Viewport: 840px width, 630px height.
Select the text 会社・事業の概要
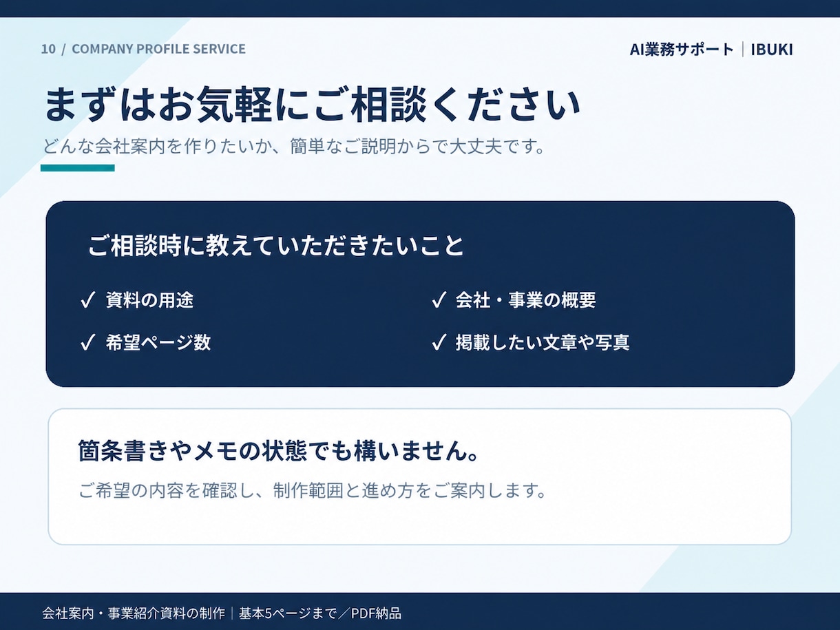click(526, 300)
